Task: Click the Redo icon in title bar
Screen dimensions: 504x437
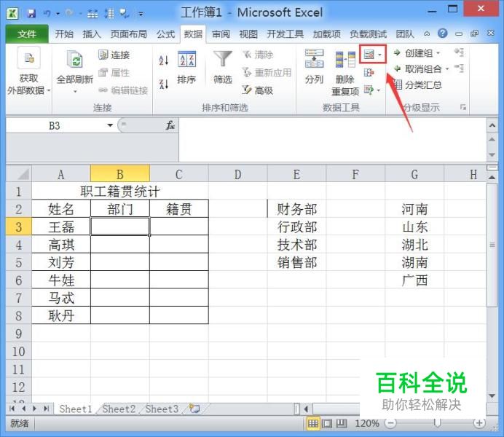Action: pos(69,13)
